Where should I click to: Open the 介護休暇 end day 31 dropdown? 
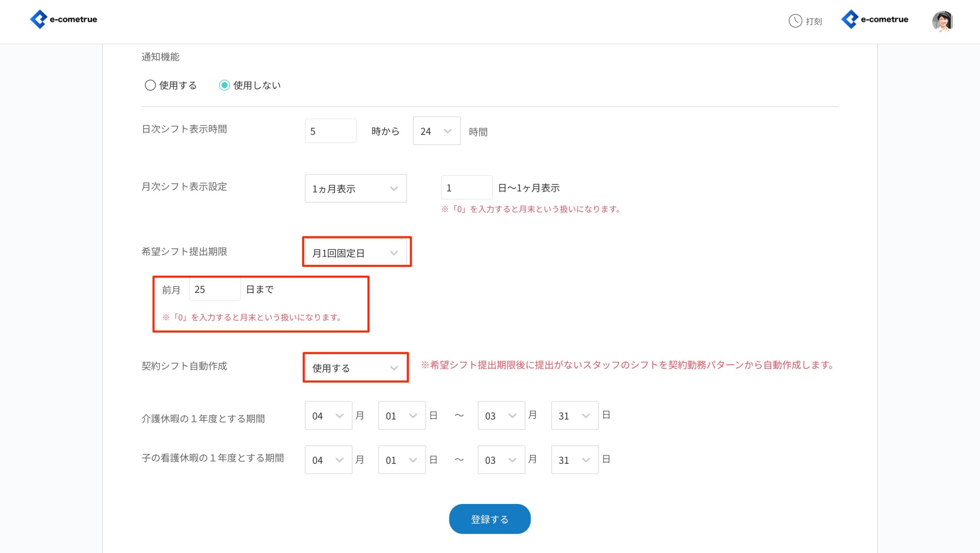click(x=574, y=416)
